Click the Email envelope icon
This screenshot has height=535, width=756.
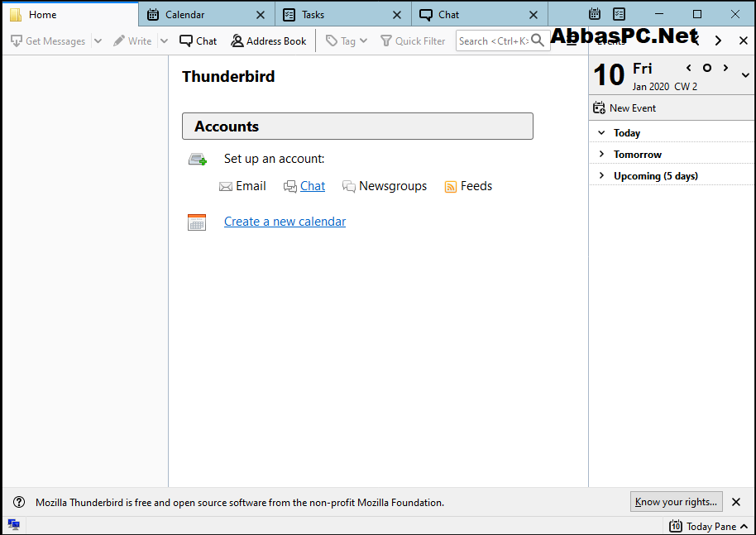click(226, 187)
